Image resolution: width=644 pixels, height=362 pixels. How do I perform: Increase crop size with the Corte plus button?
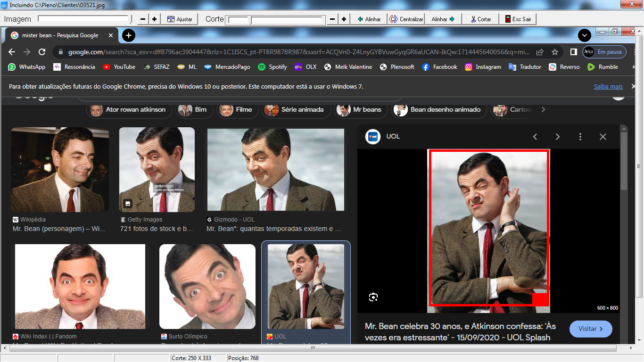(x=344, y=19)
